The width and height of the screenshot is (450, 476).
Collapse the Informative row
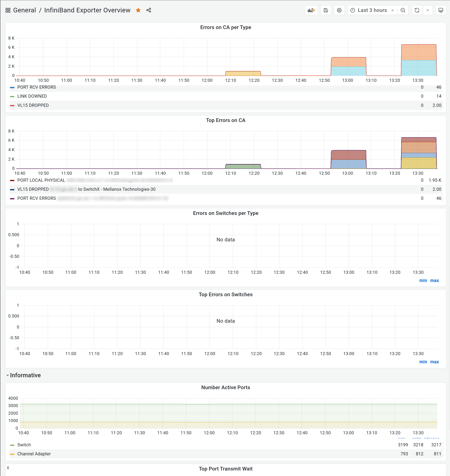click(x=25, y=375)
